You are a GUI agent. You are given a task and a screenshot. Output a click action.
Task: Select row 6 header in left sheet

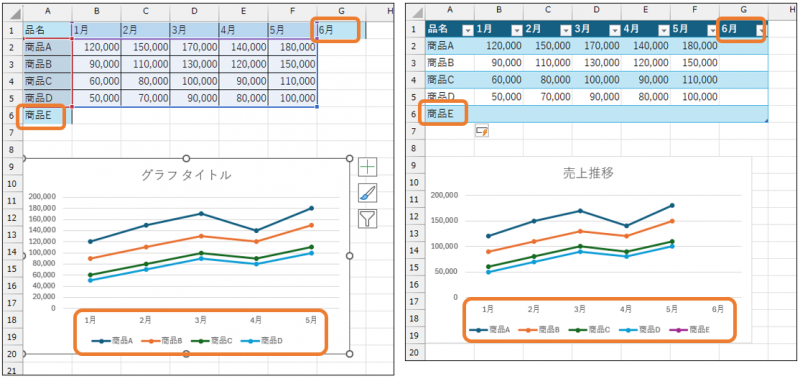tap(11, 116)
